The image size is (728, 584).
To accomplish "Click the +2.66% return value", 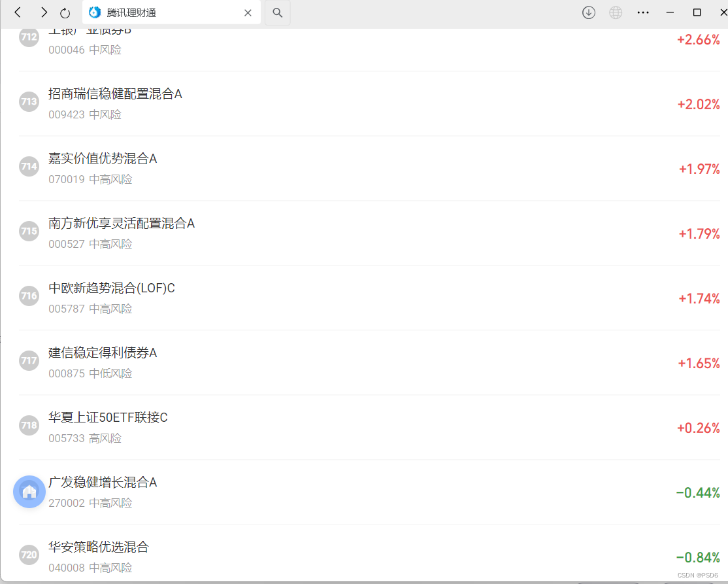I will point(699,39).
